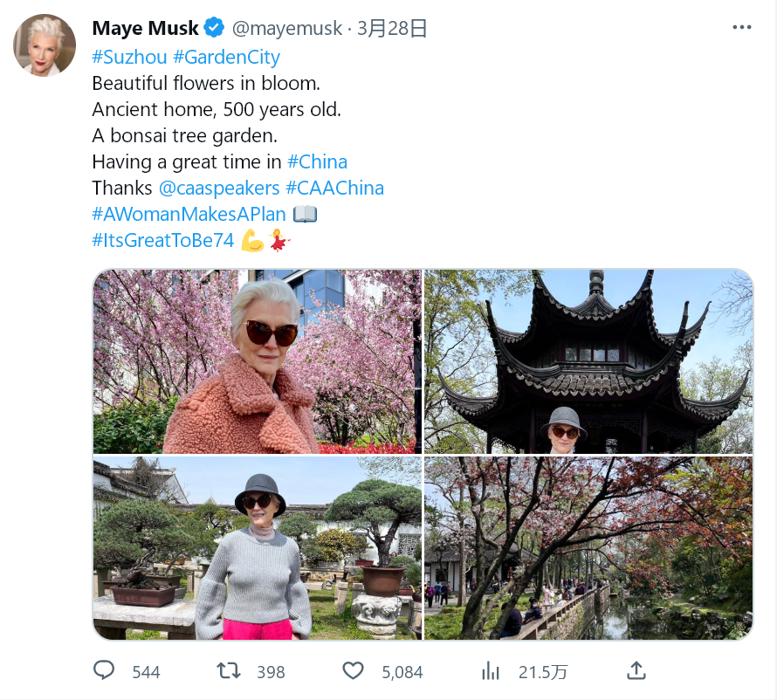Click the #China hashtag
This screenshot has height=700, width=777.
tap(317, 161)
